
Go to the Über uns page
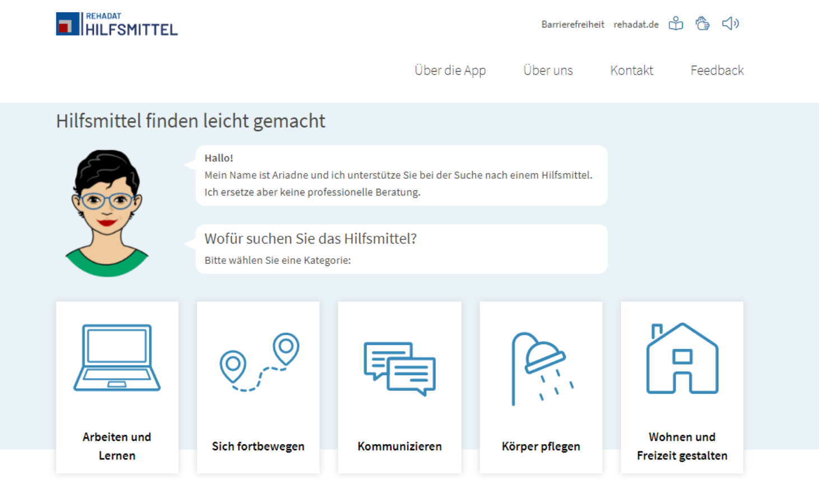tap(548, 71)
